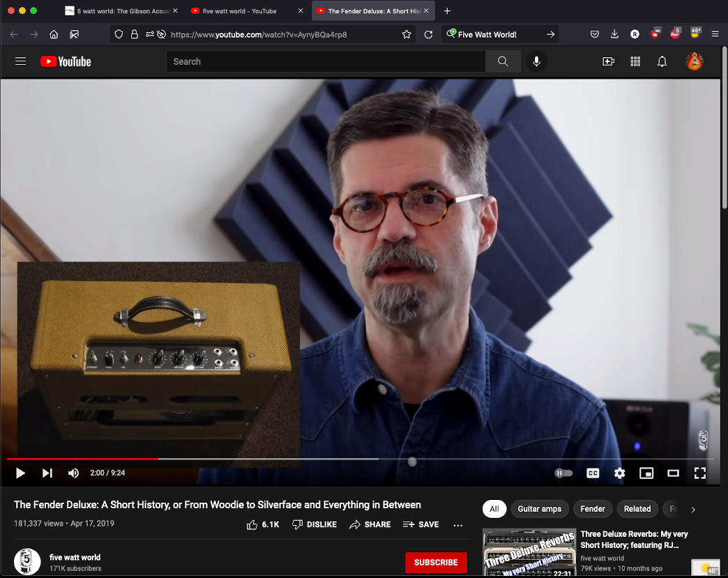Image resolution: width=728 pixels, height=578 pixels.
Task: Click the 171K subscribers text
Action: [x=75, y=568]
